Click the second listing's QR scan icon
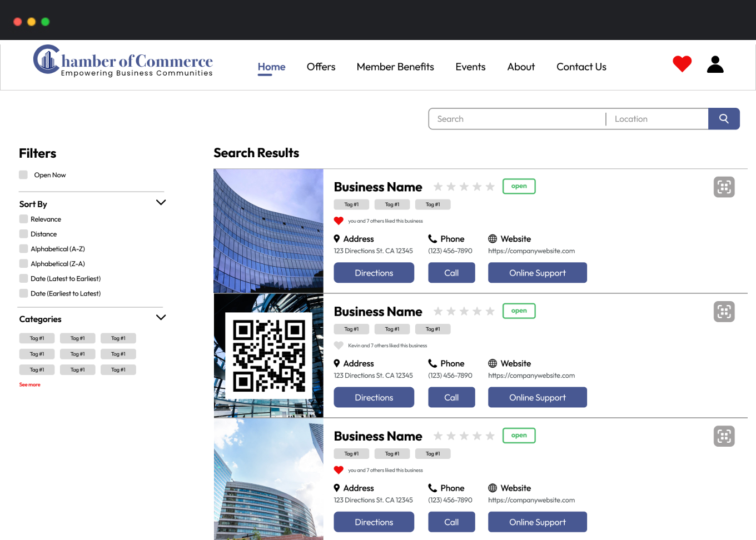This screenshot has width=756, height=540. pos(724,312)
